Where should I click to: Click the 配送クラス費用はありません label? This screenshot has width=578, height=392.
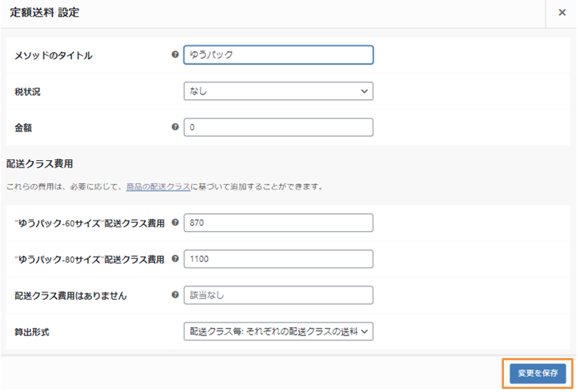click(70, 296)
